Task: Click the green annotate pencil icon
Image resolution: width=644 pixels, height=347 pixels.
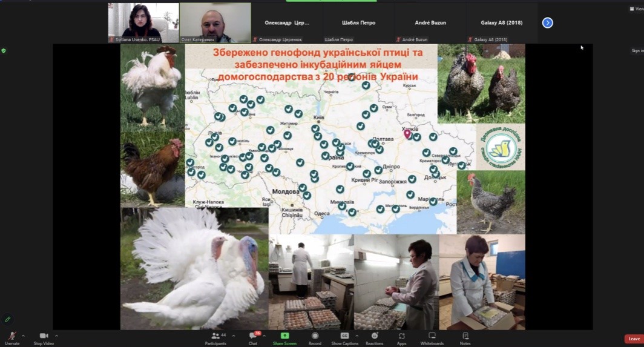Action: click(x=7, y=319)
